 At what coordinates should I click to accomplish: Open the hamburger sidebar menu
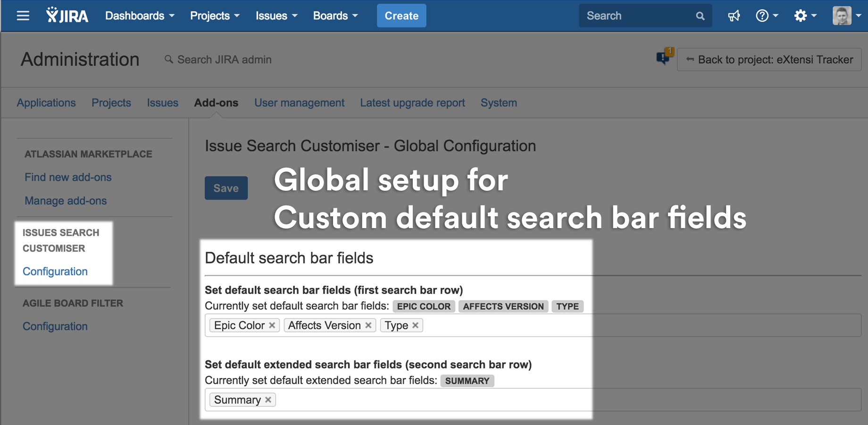coord(23,16)
